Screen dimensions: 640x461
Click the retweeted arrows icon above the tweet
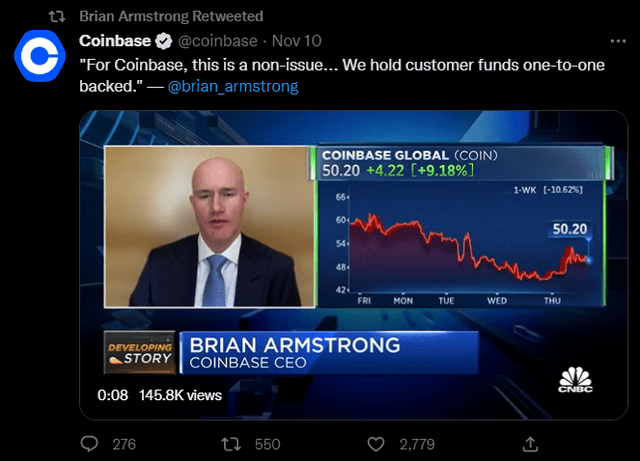tap(57, 16)
